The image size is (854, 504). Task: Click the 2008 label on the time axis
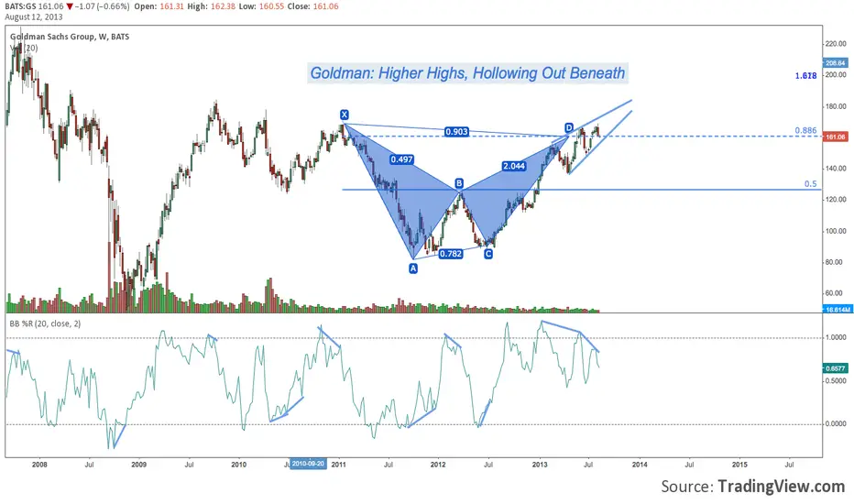39,465
